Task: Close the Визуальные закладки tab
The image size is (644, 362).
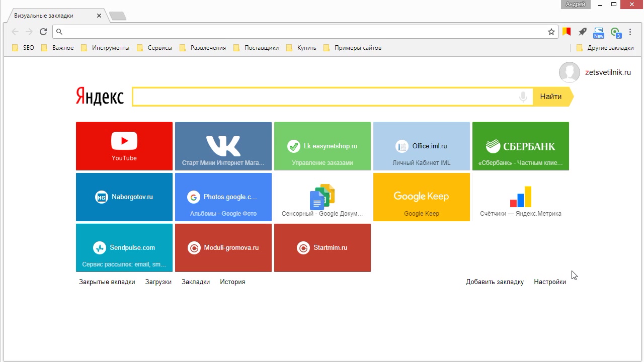Action: (x=99, y=16)
